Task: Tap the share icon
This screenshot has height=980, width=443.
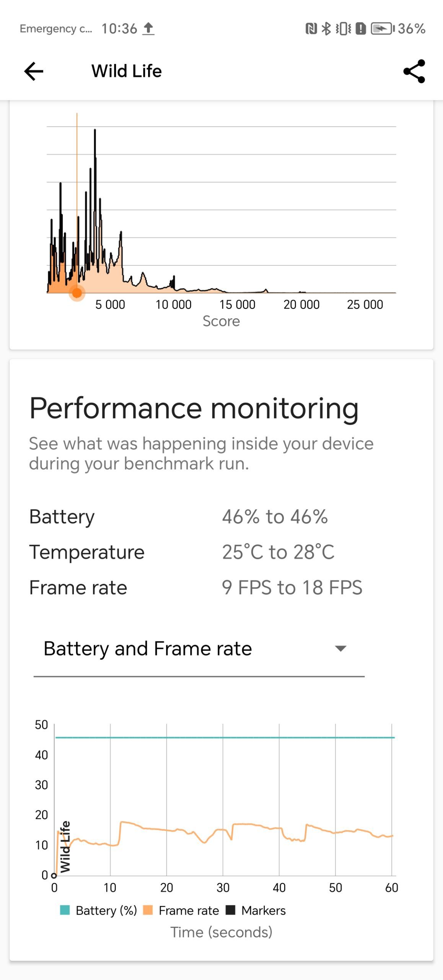Action: (x=414, y=71)
